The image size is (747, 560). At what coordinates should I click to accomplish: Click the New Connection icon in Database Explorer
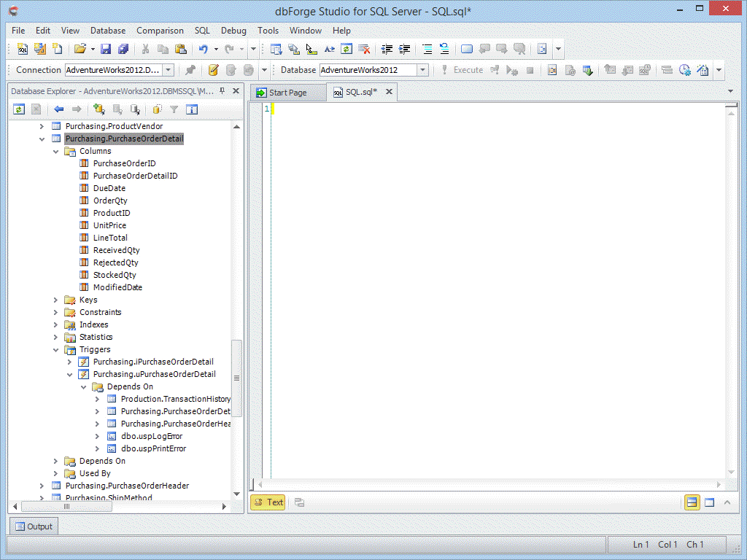point(99,109)
